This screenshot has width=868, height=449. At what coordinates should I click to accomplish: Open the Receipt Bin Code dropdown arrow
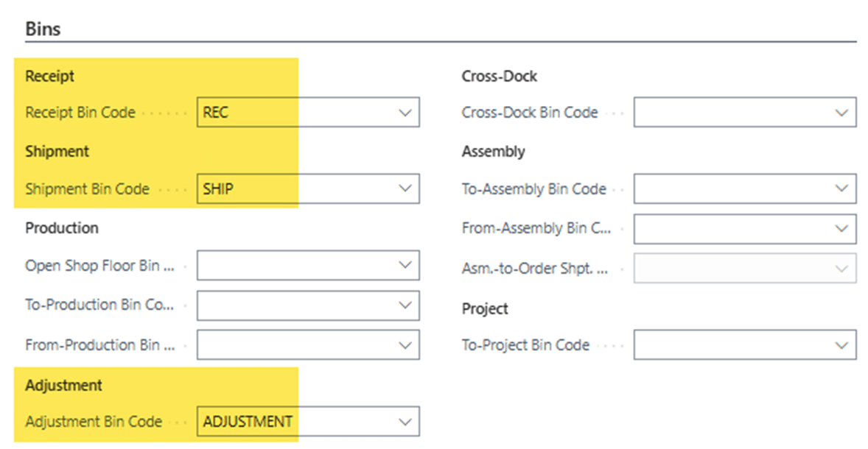(x=405, y=113)
